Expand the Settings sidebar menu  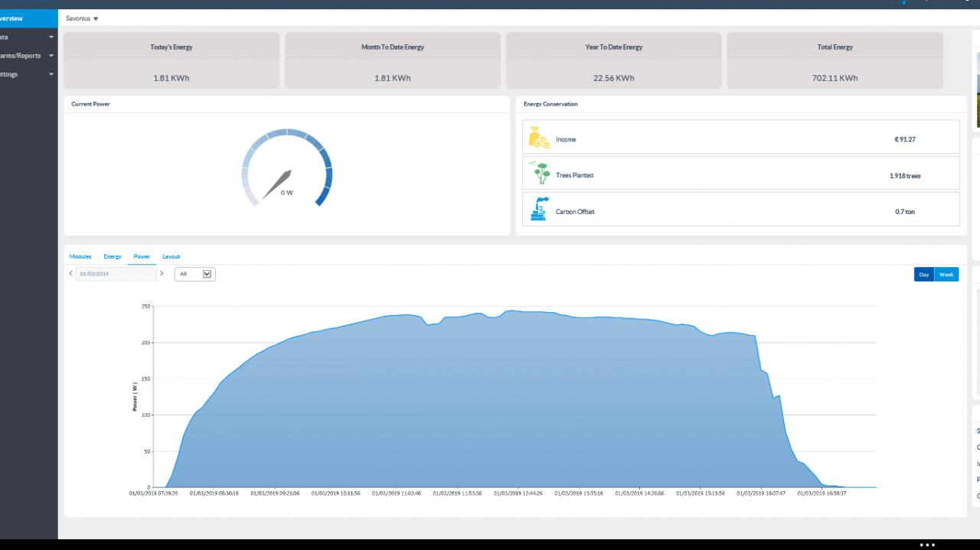pos(28,74)
